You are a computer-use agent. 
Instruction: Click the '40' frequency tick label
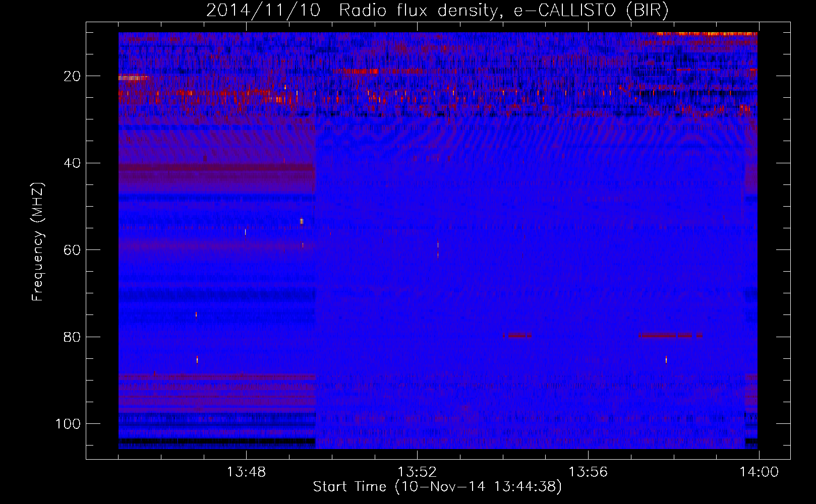pos(73,163)
